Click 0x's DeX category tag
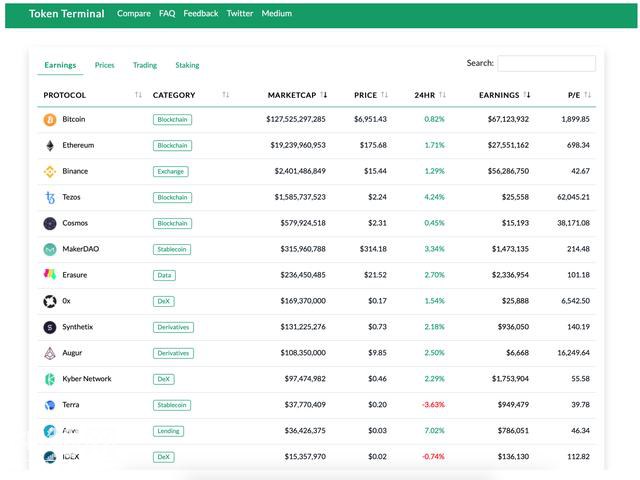Viewport: 640px width, 480px height. coord(164,301)
